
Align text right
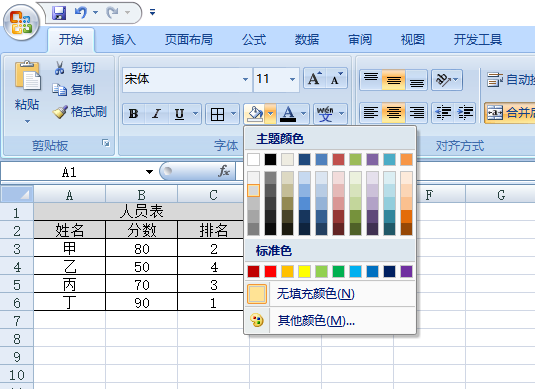click(x=417, y=113)
